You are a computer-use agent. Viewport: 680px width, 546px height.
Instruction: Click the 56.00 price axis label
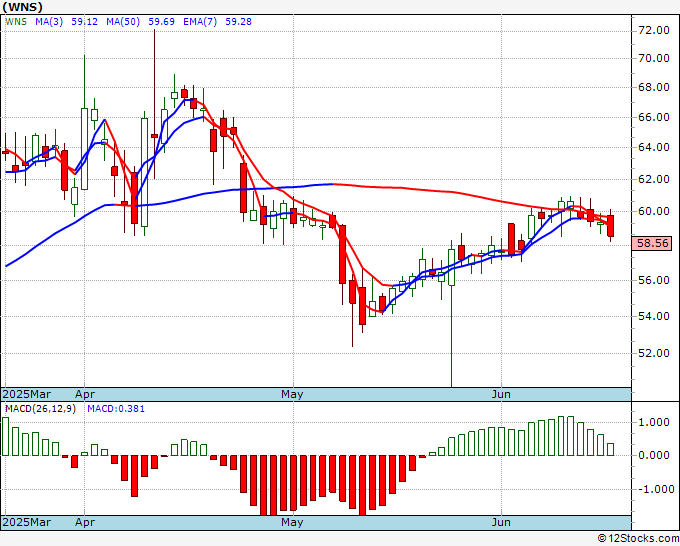(654, 280)
